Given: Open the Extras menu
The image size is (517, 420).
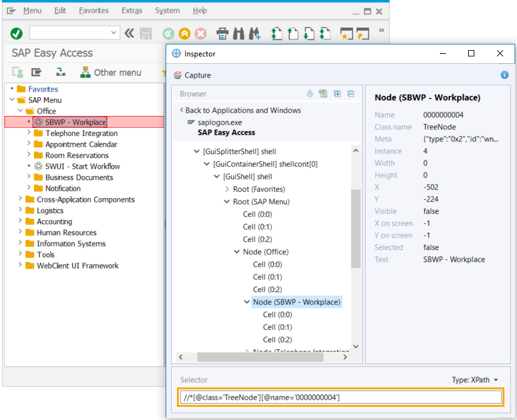Looking at the screenshot, I should coord(132,11).
